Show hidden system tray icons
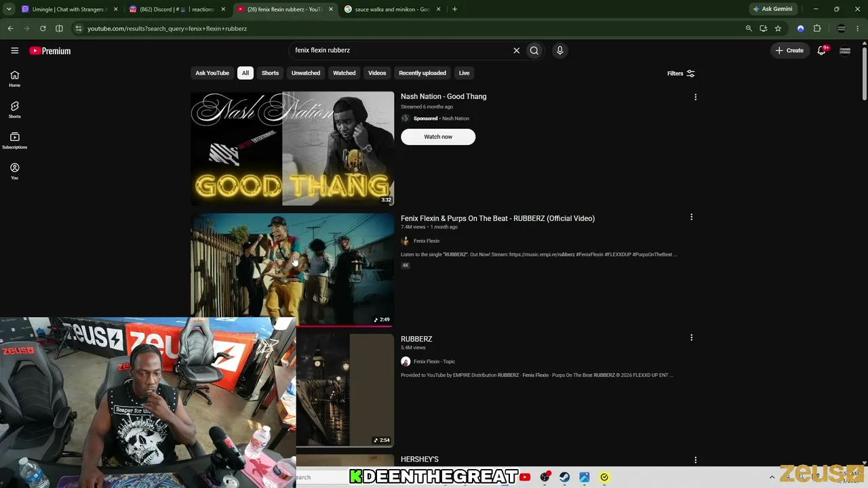Screen dimensions: 868x488 click(772, 477)
